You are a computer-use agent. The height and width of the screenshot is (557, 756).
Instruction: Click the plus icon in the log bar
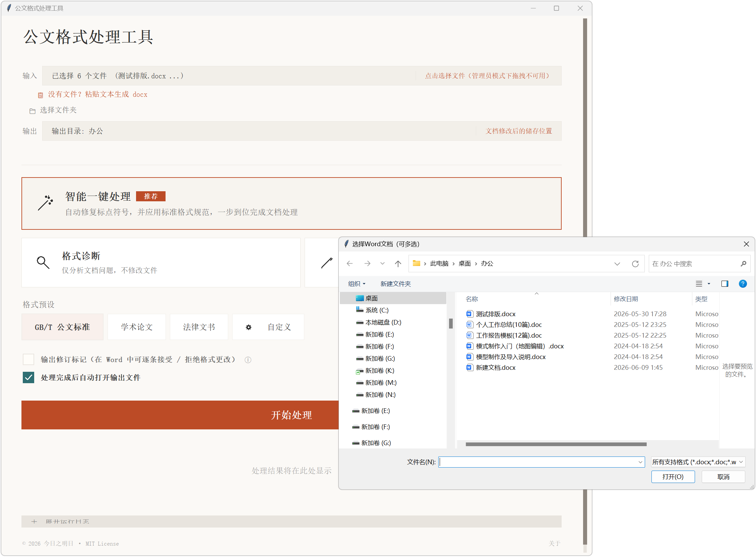[34, 521]
